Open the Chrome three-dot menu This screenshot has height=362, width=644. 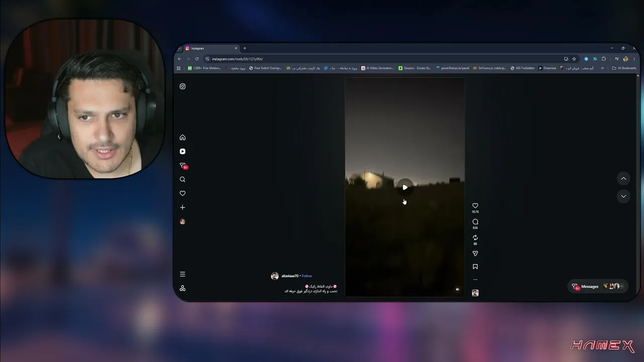click(633, 59)
